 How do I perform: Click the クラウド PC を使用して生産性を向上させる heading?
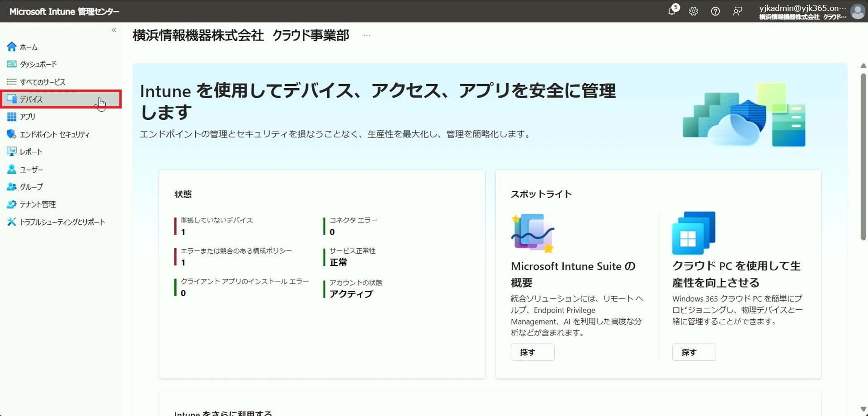click(x=736, y=274)
